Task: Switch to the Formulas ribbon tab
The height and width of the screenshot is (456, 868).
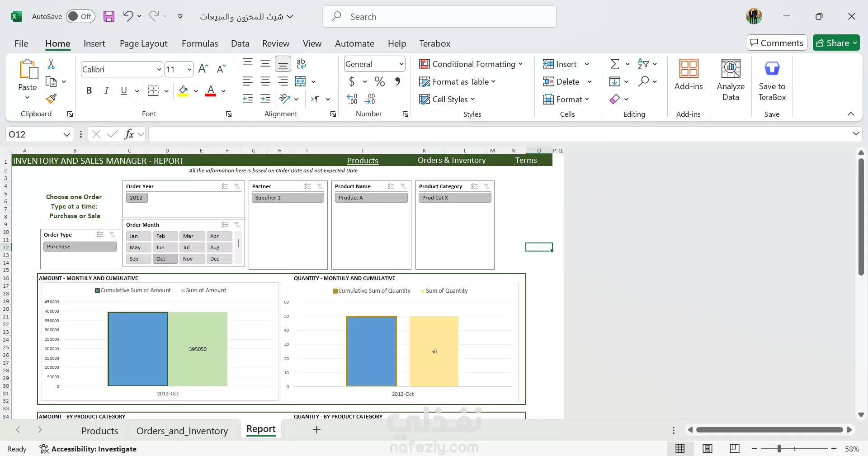Action: click(x=200, y=43)
